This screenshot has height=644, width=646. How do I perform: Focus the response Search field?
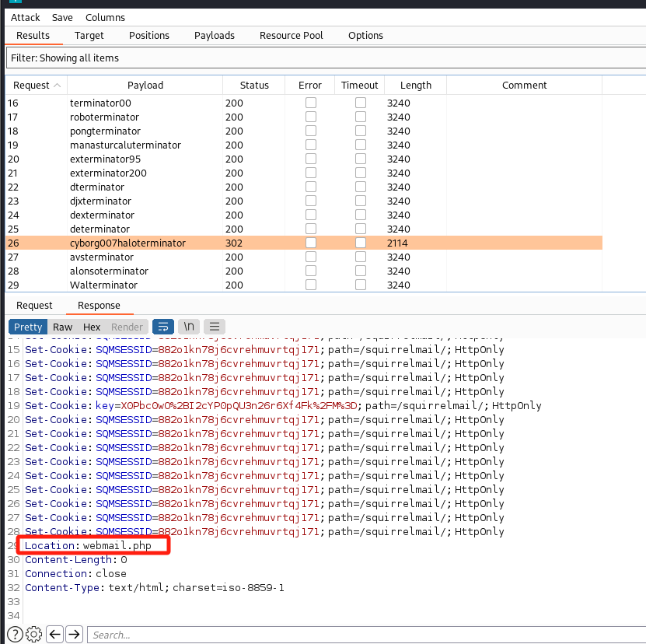pos(367,635)
